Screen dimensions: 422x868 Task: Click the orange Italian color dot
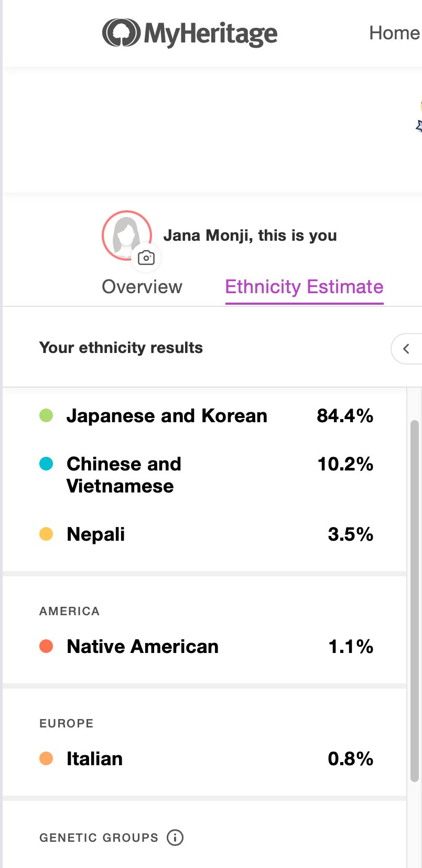pos(46,758)
